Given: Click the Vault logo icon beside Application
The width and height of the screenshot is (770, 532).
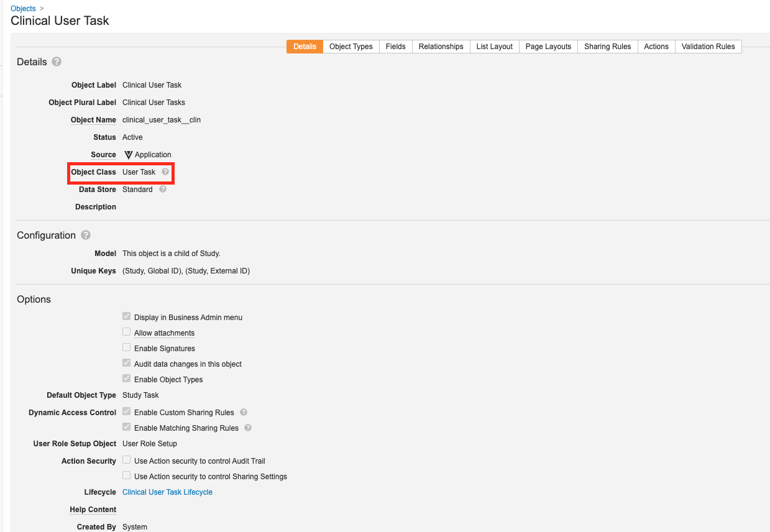Looking at the screenshot, I should tap(128, 155).
